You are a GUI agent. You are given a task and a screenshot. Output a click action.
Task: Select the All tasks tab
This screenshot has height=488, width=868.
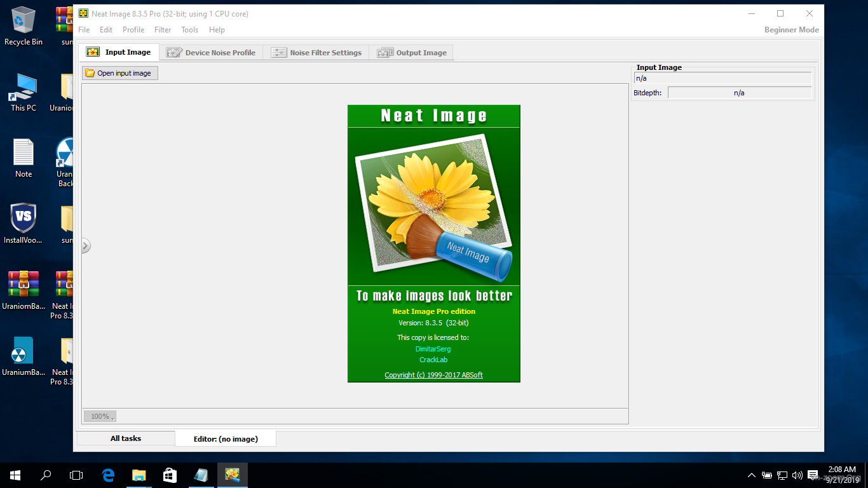pyautogui.click(x=126, y=438)
